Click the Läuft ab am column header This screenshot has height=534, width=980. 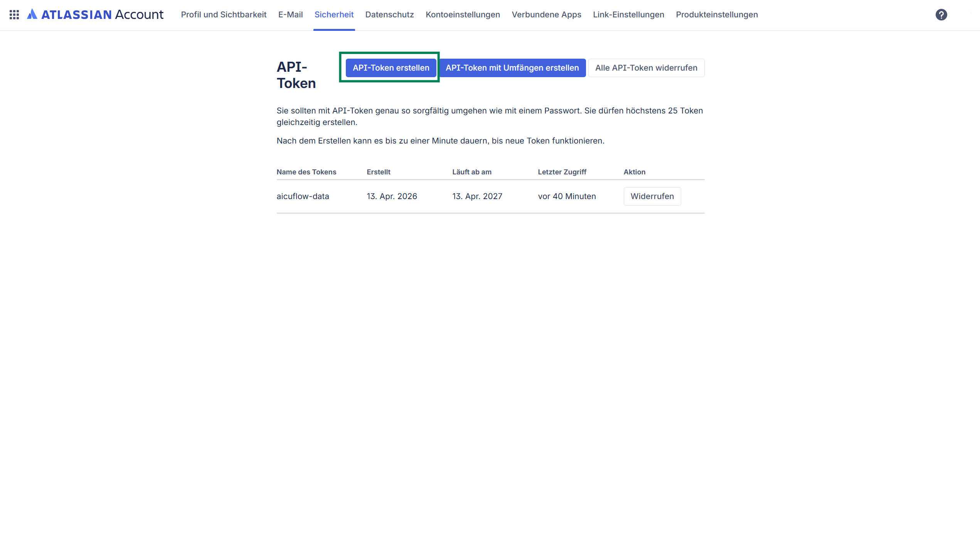[x=471, y=172]
